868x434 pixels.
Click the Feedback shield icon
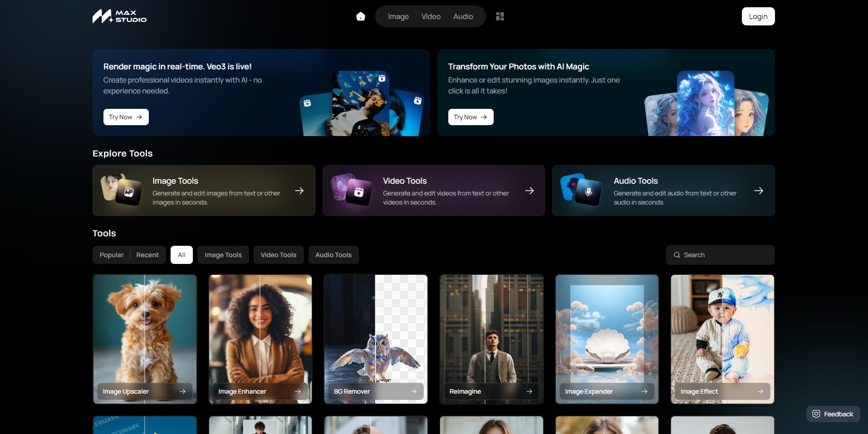click(x=816, y=414)
